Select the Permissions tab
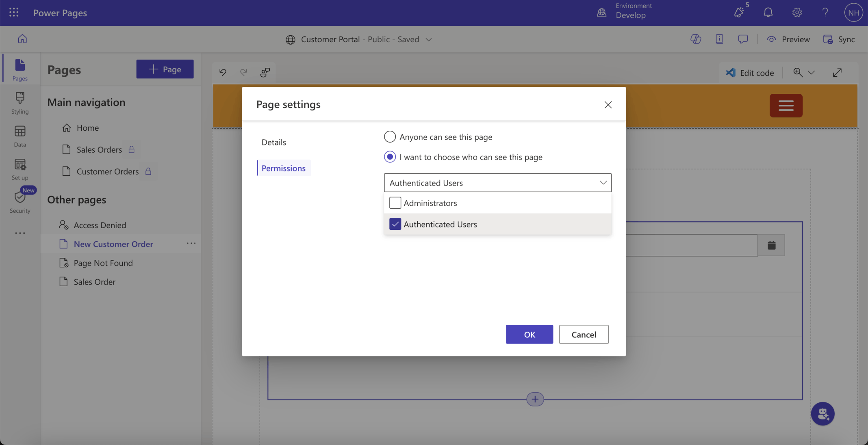868x445 pixels. (x=283, y=168)
